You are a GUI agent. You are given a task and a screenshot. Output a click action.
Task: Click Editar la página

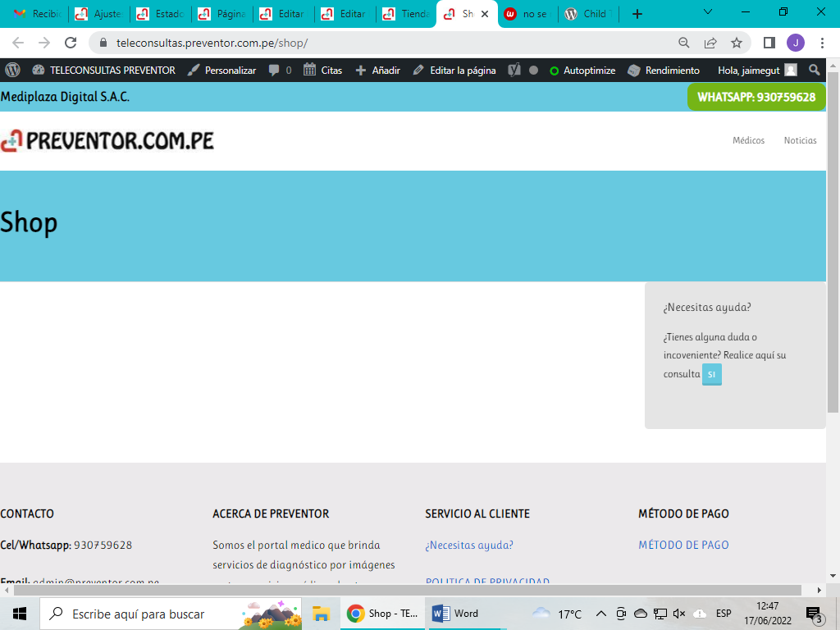tap(454, 71)
